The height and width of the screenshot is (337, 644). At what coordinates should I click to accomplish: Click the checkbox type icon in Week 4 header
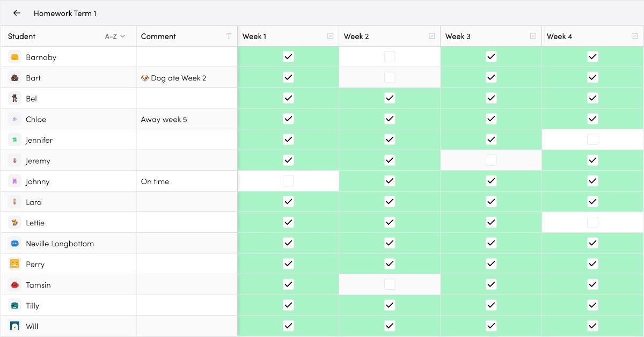coord(635,36)
